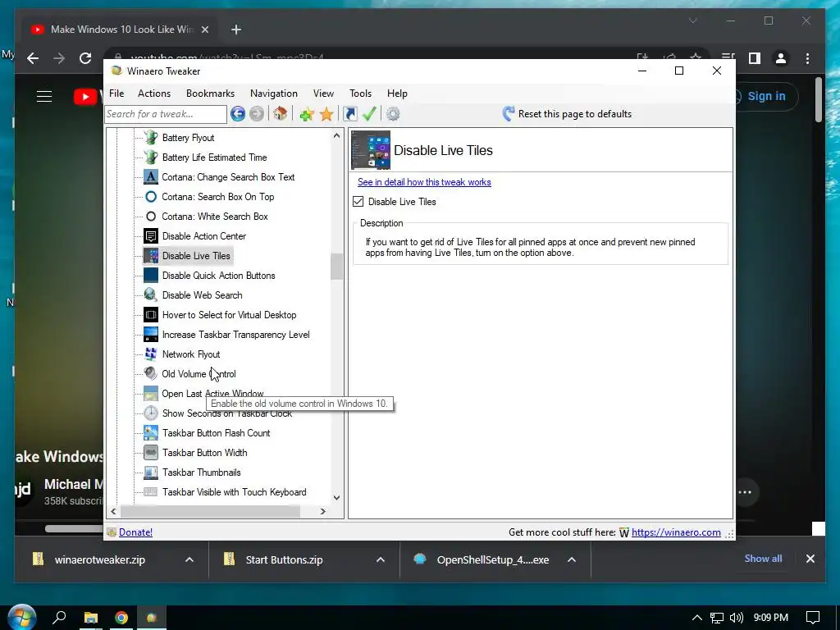
Task: Click the tree horizontal scroll-right arrow
Action: [x=323, y=512]
